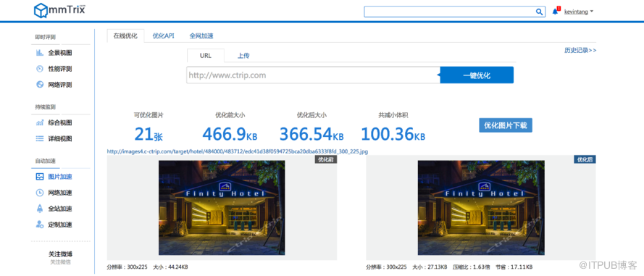The image size is (644, 276).
Task: Click the 性能评测 sidebar icon
Action: point(40,69)
